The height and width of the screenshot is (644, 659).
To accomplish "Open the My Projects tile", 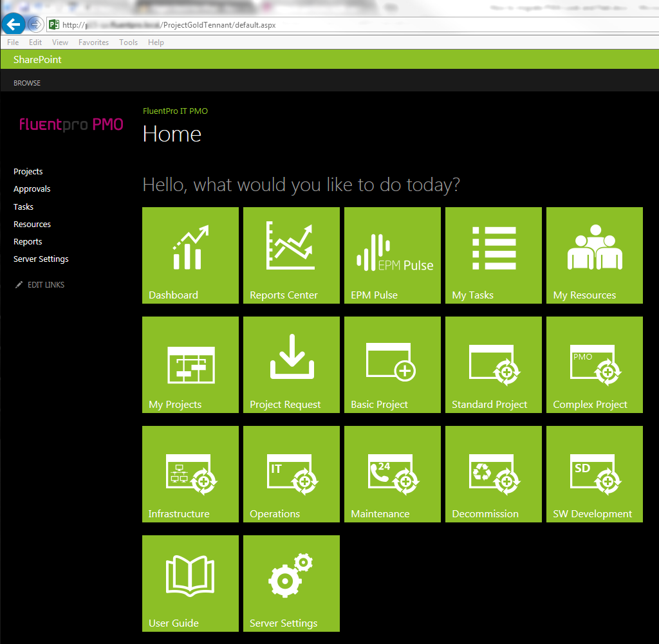I will click(190, 365).
